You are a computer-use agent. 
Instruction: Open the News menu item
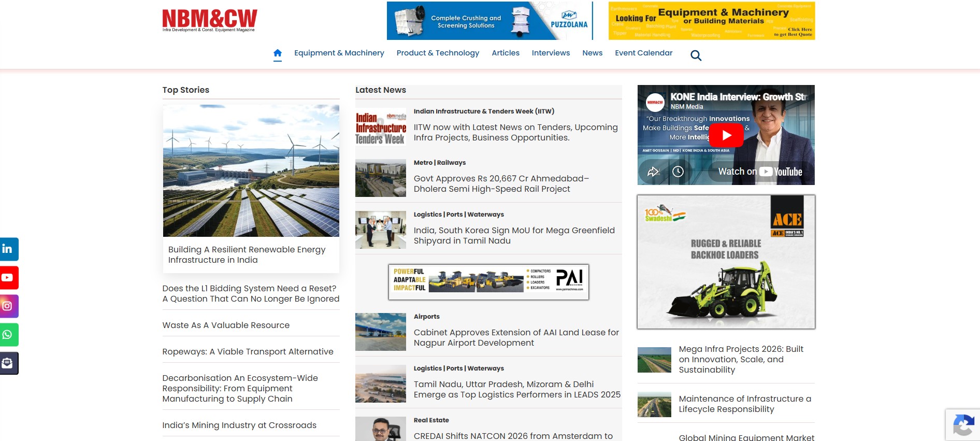pyautogui.click(x=592, y=53)
